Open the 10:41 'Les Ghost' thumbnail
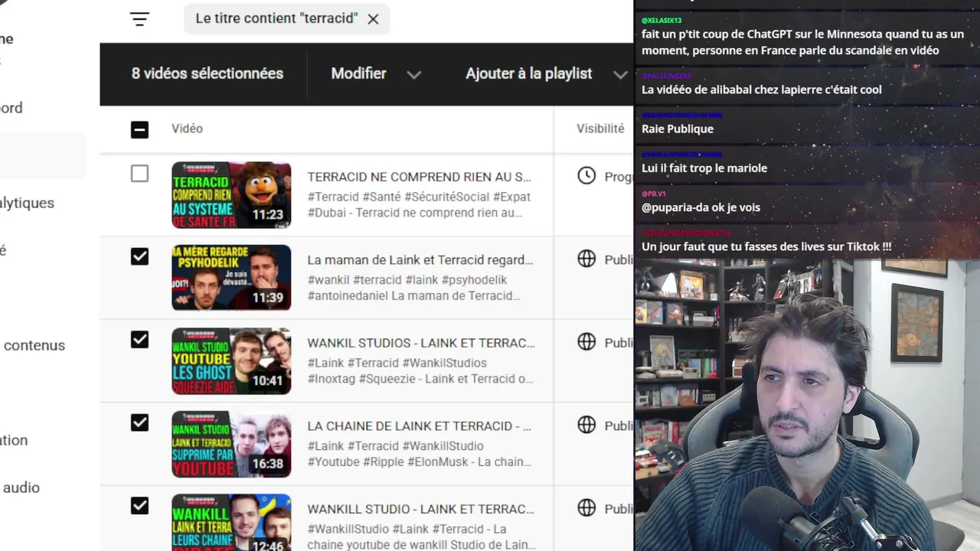 click(x=231, y=361)
